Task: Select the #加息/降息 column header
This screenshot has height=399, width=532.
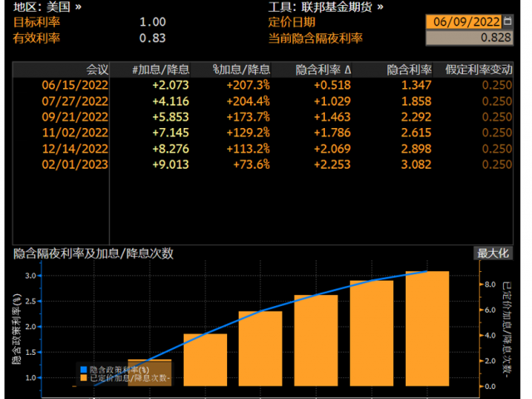Action: 161,70
